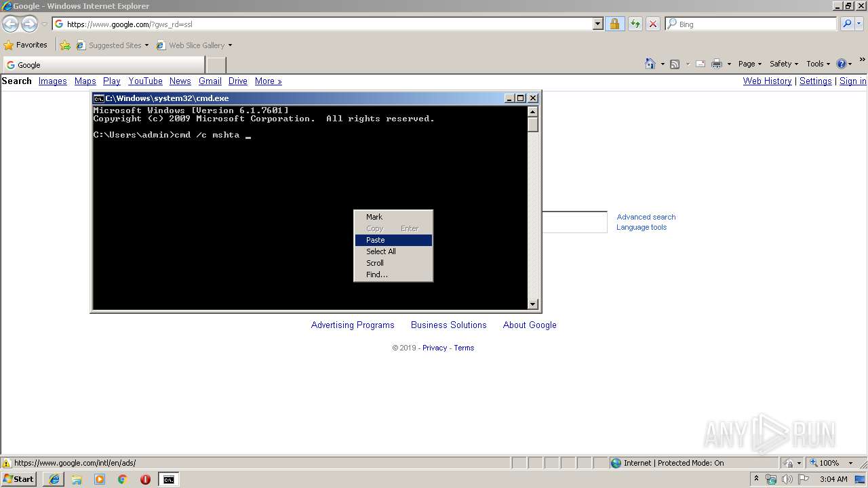Open the Images link
Viewport: 868px width, 488px height.
point(52,81)
